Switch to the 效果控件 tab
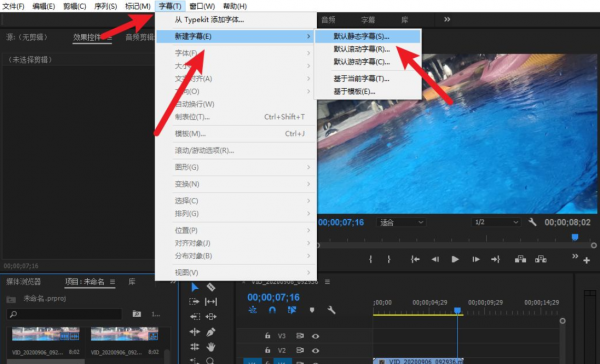The width and height of the screenshot is (600, 364). click(x=87, y=37)
